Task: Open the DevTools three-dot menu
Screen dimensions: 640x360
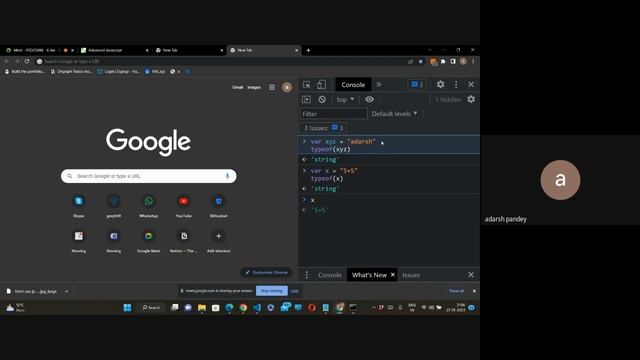Action: (456, 84)
